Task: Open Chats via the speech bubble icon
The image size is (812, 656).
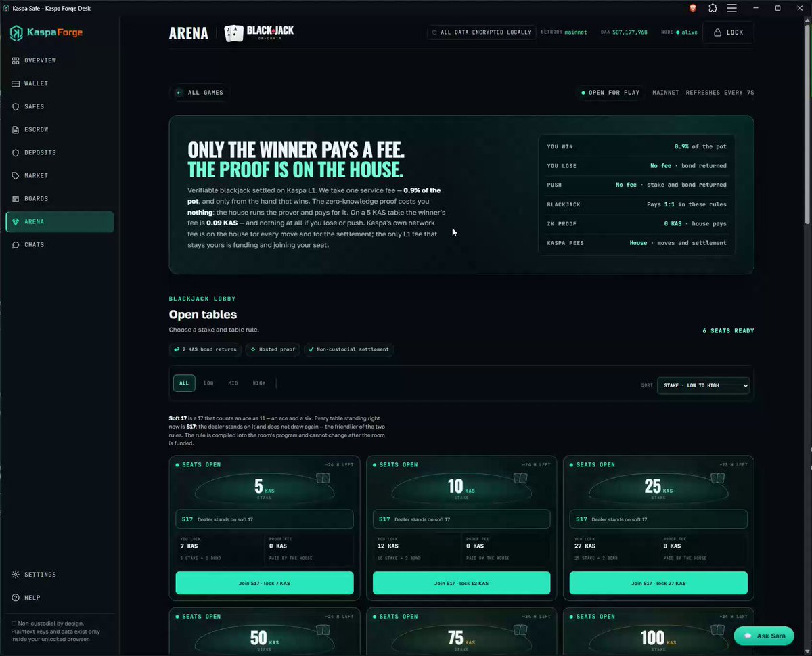Action: coord(16,244)
